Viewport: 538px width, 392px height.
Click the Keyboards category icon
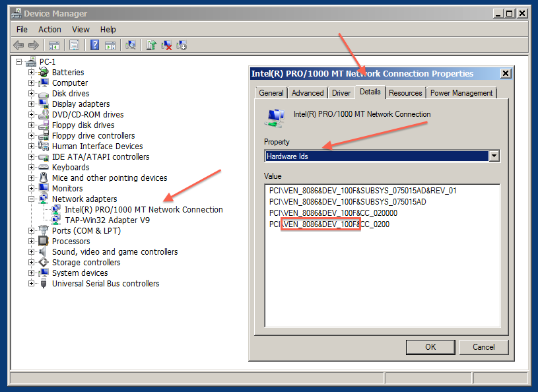[x=43, y=168]
